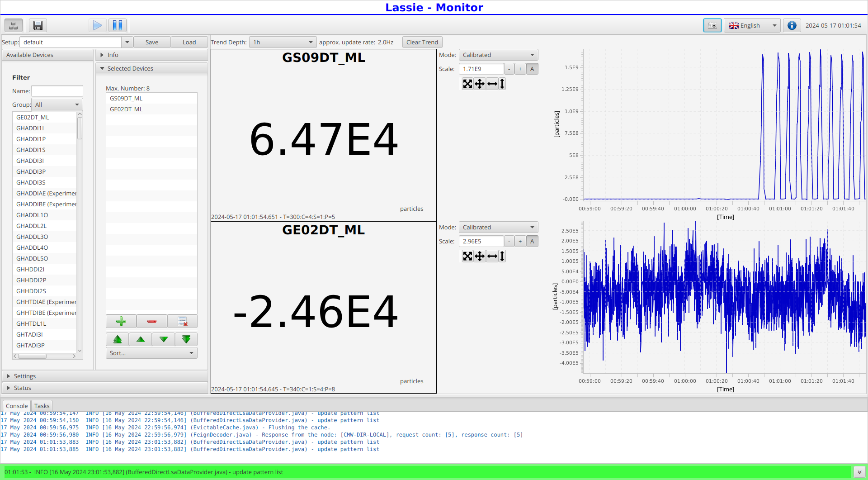
Task: Click zoom-to-fit icon for GE02DT_ML chart
Action: pyautogui.click(x=467, y=256)
